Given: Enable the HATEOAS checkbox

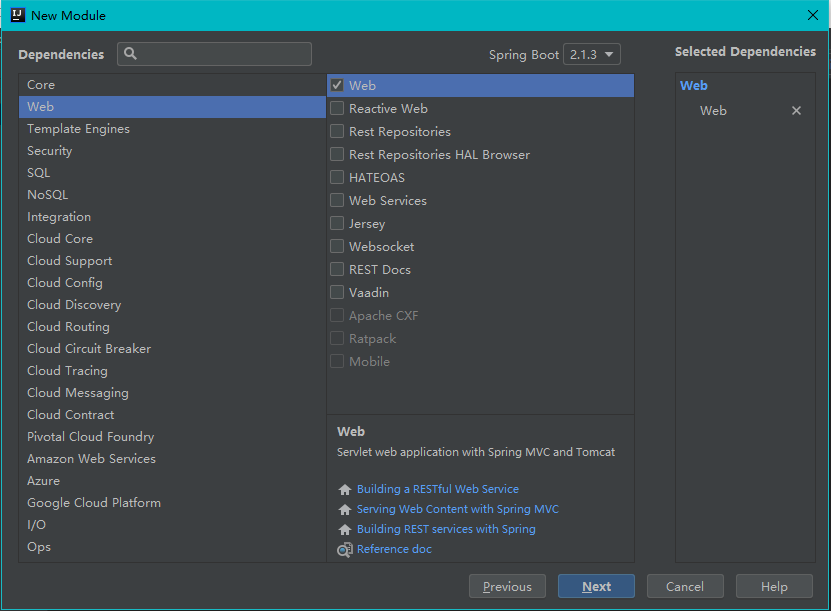Looking at the screenshot, I should (337, 177).
